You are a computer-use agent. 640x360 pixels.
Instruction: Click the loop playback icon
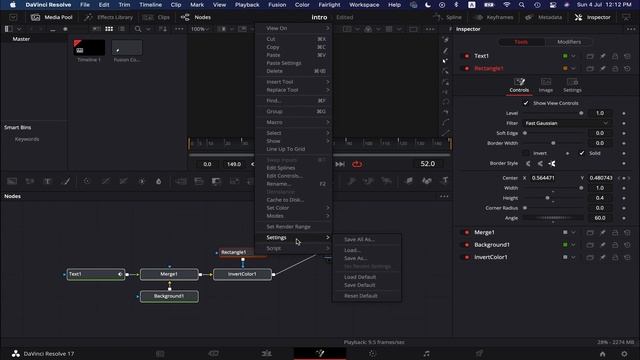(357, 164)
